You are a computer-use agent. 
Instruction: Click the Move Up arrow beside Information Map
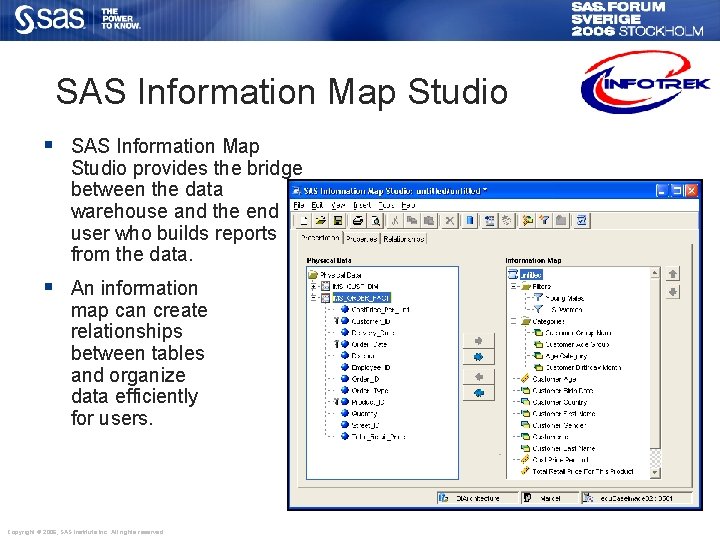point(673,274)
